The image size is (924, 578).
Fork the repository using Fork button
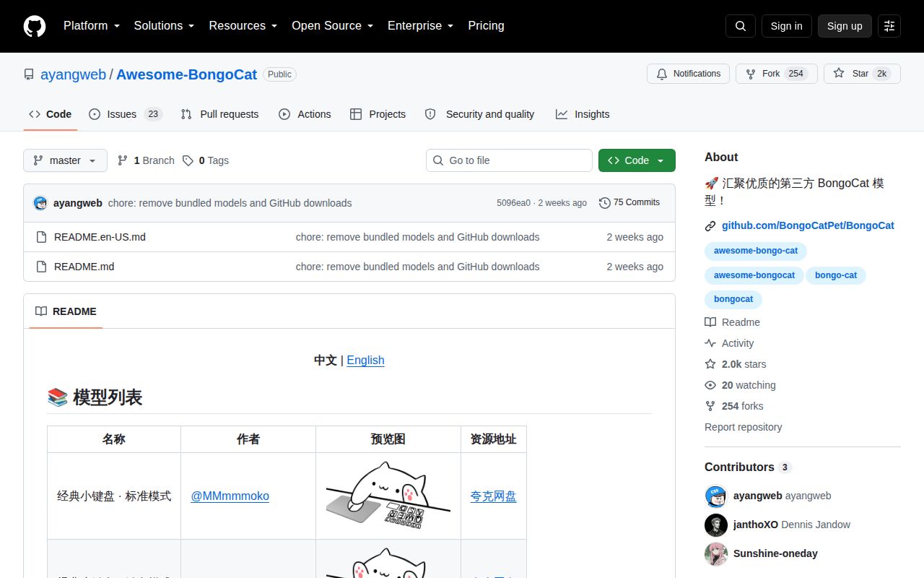point(776,74)
